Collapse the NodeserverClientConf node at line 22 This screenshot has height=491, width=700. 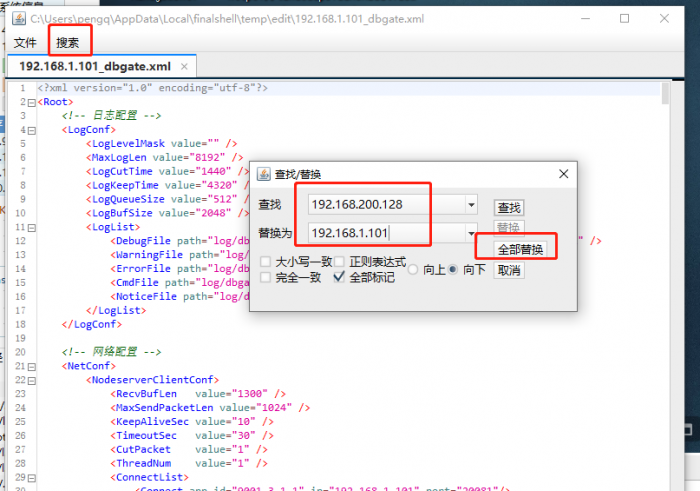pyautogui.click(x=32, y=381)
